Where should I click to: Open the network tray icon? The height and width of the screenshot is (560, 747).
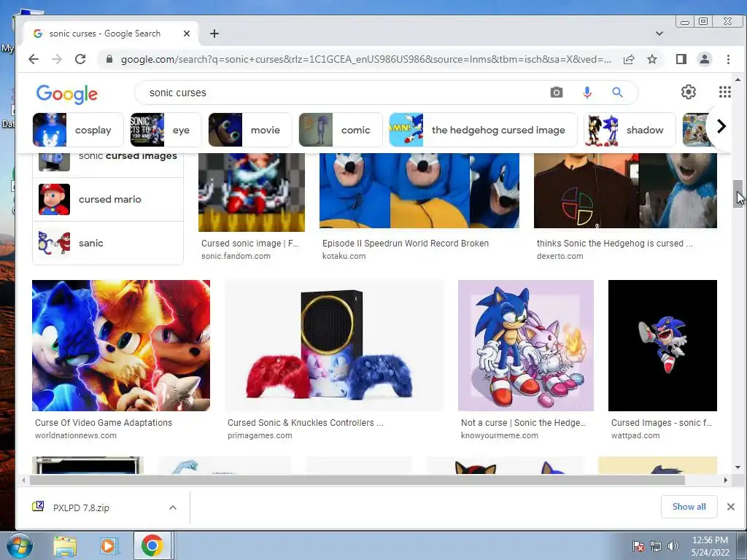[656, 546]
